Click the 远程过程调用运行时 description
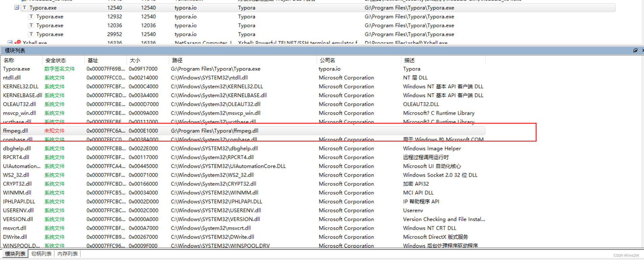This screenshot has width=644, height=260. [x=426, y=157]
